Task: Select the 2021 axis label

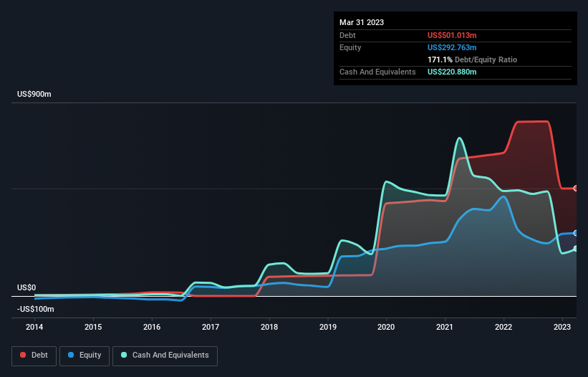Action: click(x=445, y=327)
